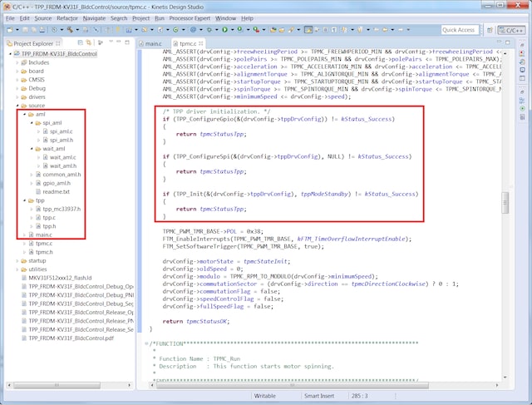Click the Open Perspective icon
The width and height of the screenshot is (532, 405).
coord(490,29)
